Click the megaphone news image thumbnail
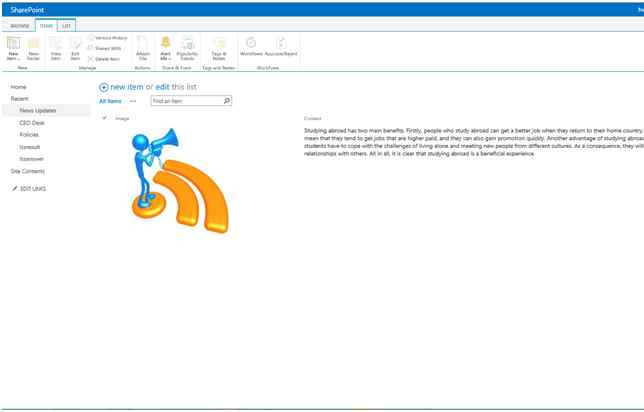The height and width of the screenshot is (412, 644). pyautogui.click(x=179, y=180)
